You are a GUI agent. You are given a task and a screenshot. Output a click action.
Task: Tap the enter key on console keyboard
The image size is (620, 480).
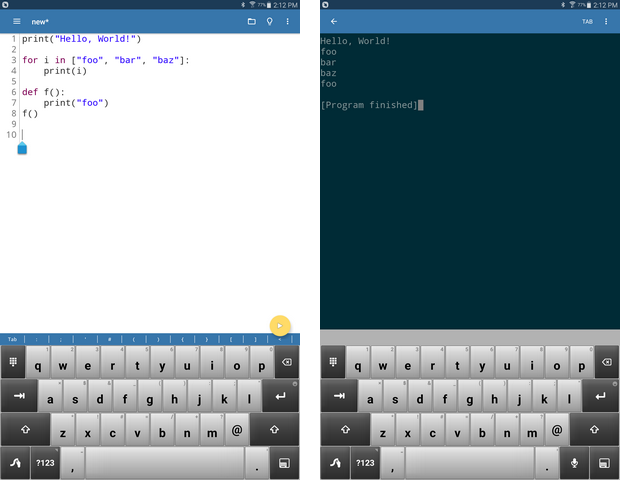(x=600, y=396)
